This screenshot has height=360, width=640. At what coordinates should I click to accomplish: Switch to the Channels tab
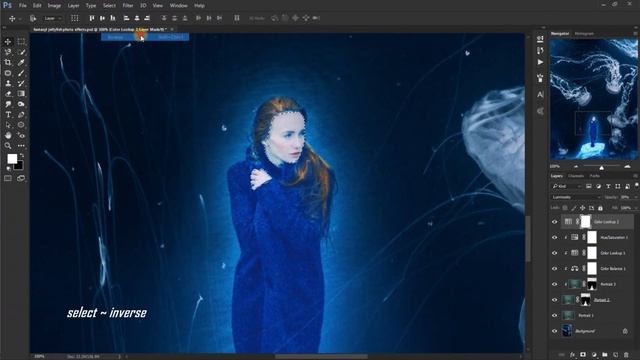tap(576, 176)
